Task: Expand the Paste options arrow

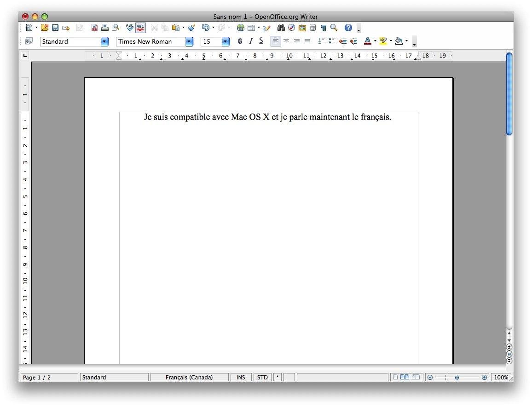Action: pyautogui.click(x=183, y=28)
